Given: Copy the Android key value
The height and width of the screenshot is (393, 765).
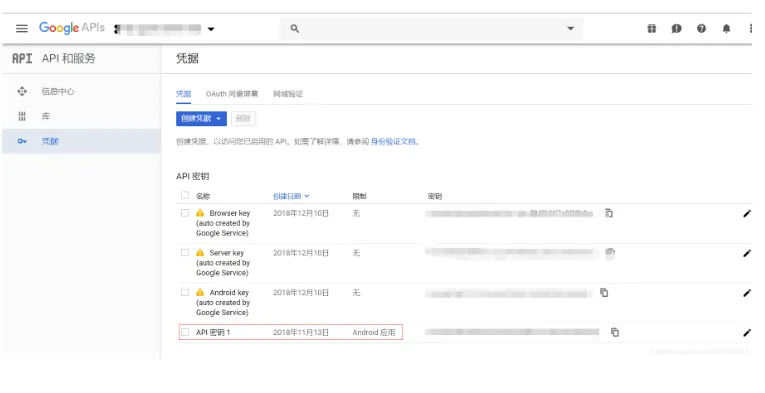Looking at the screenshot, I should point(604,293).
